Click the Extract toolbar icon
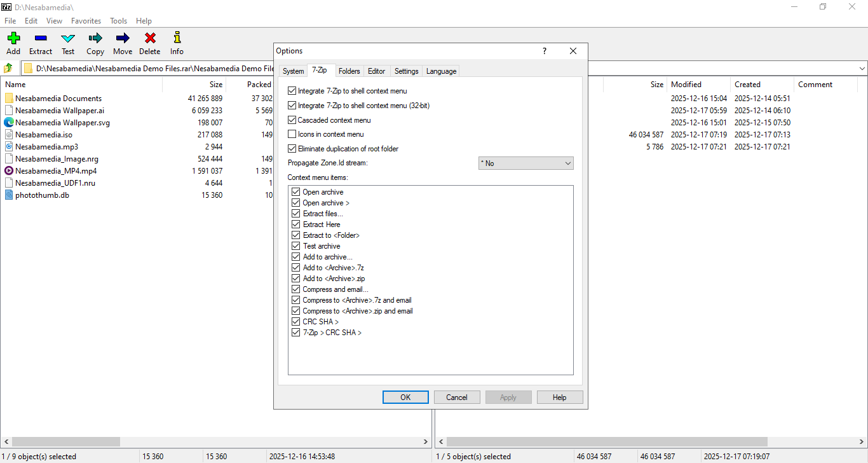 click(x=41, y=38)
